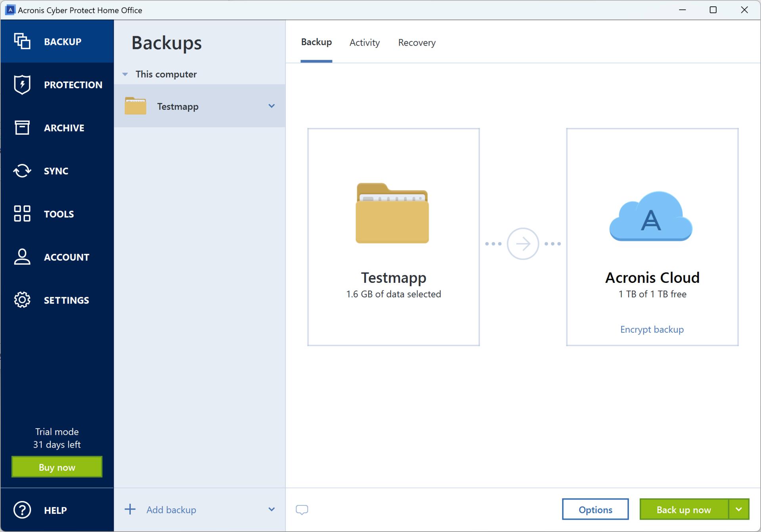Click the Help icon in sidebar

point(21,510)
